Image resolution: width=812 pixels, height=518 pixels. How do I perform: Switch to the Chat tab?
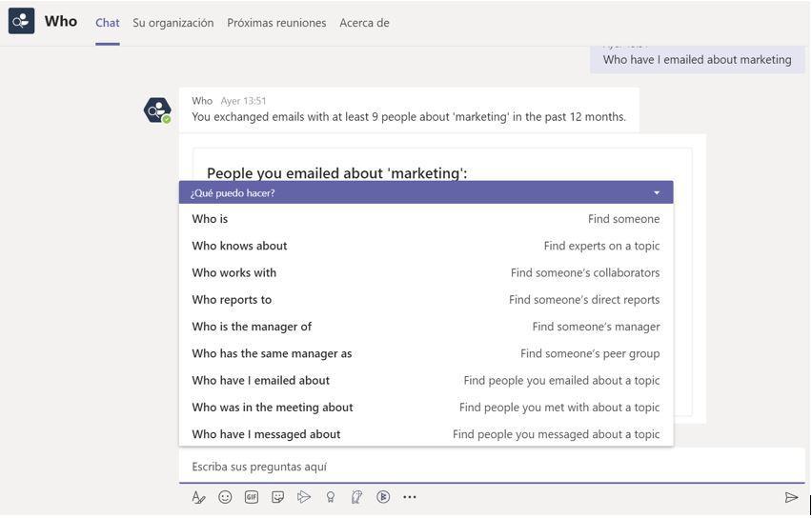[107, 23]
